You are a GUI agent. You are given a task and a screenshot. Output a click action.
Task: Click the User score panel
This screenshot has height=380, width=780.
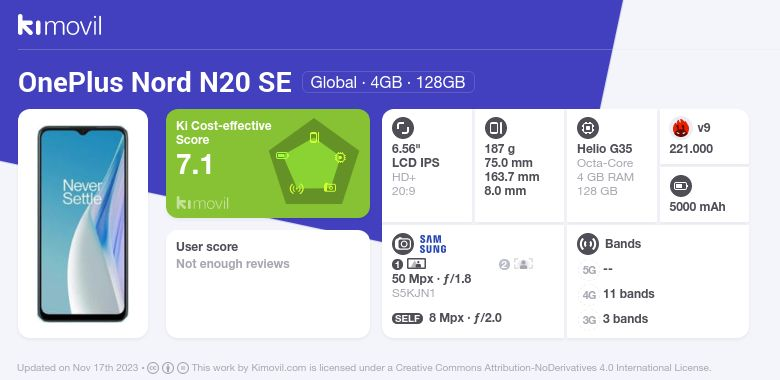(268, 284)
